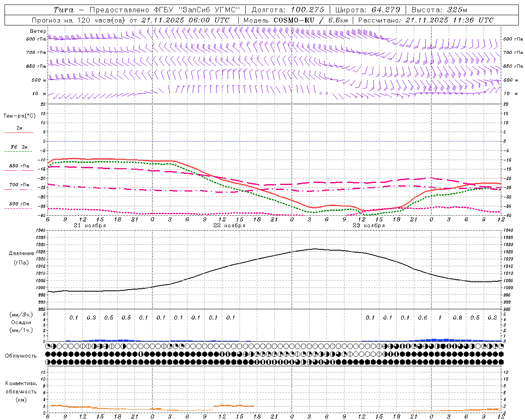The image size is (525, 420).
Task: Click the "700 гПа" entry in the temperature legend
Action: (19, 185)
